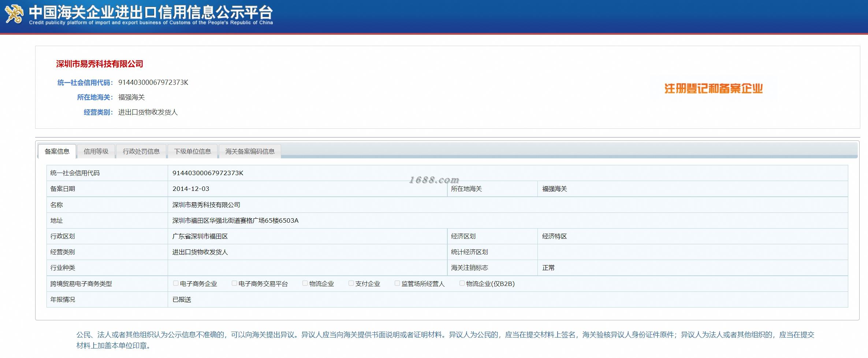Click the table 经营类别 value cell

[308, 252]
